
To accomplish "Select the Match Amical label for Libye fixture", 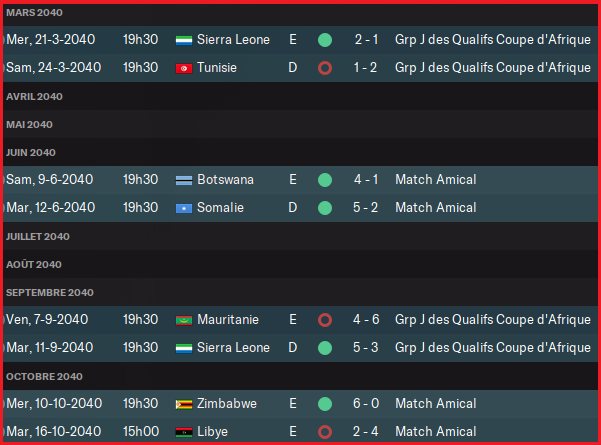I will point(435,432).
